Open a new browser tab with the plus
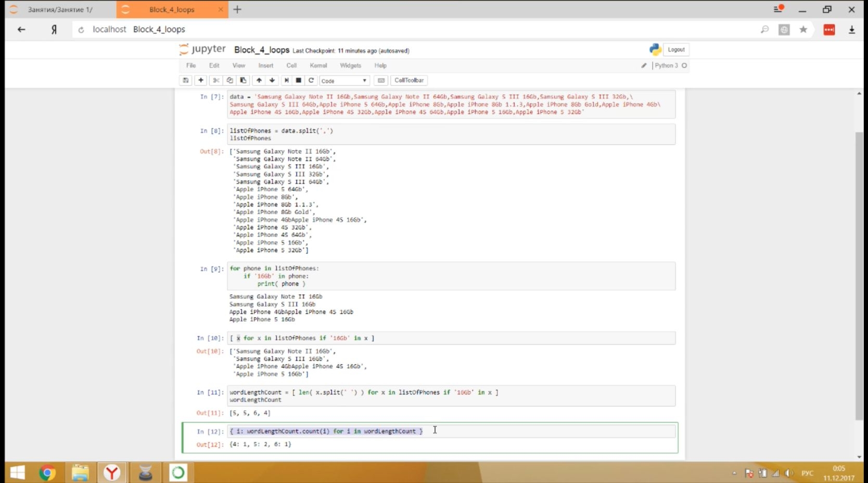 point(237,9)
